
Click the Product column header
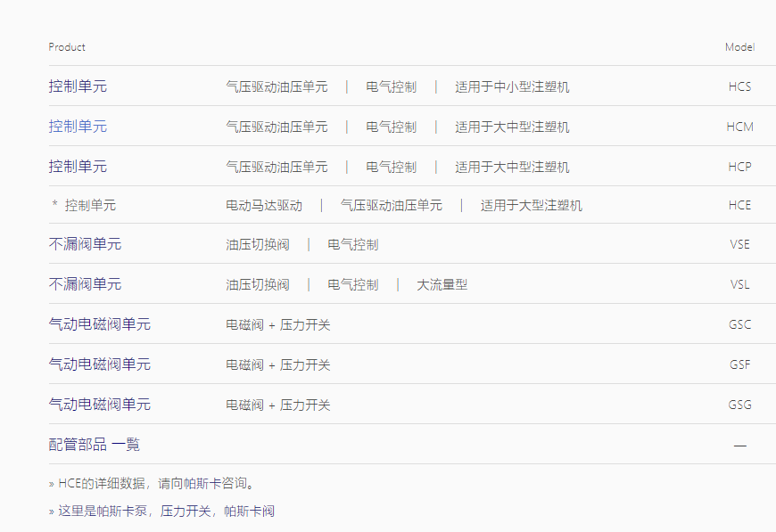coord(67,47)
